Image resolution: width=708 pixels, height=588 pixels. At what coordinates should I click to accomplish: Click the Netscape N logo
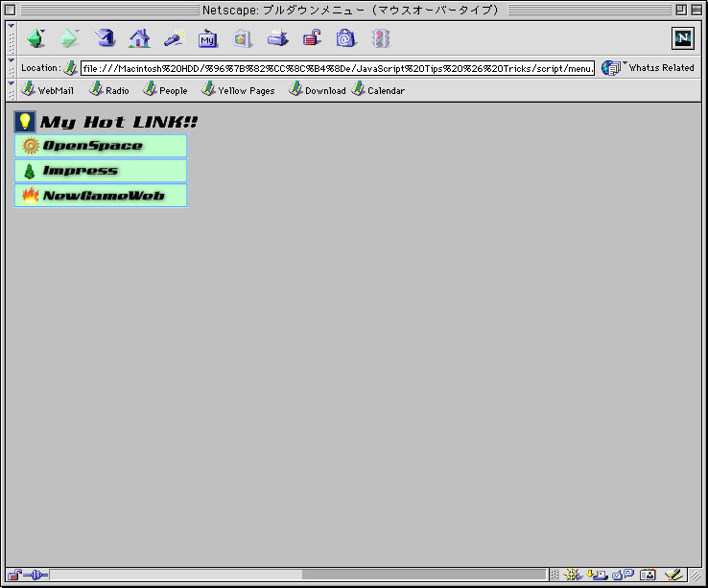[x=682, y=38]
